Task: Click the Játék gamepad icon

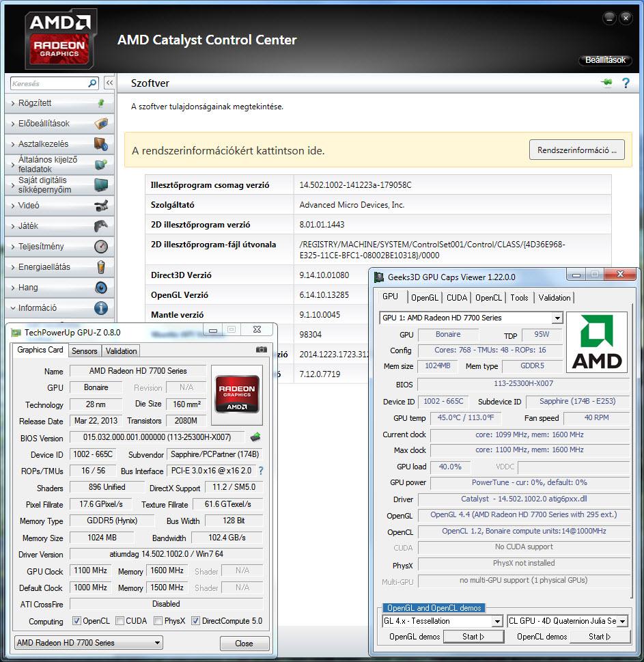Action: pos(101,226)
